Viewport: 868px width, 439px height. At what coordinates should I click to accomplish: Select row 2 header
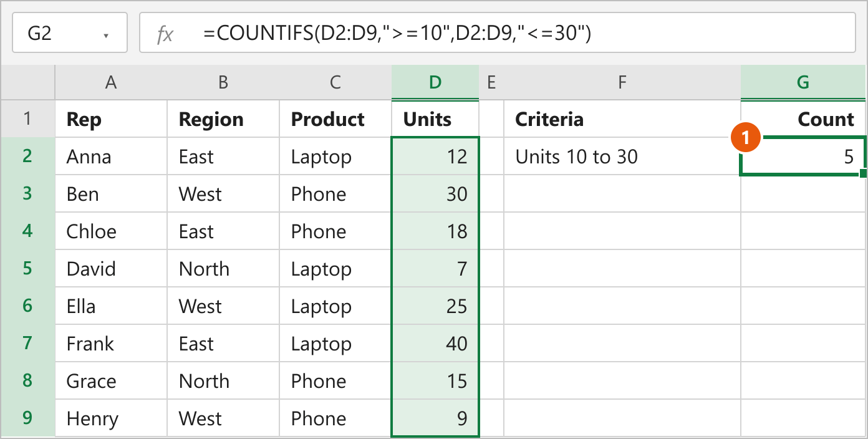click(27, 157)
